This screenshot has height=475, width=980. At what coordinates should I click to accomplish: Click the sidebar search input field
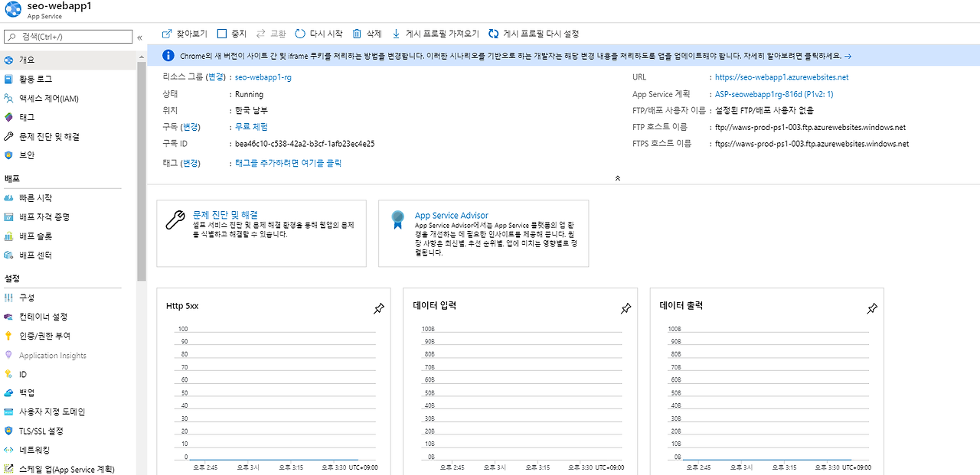tap(68, 37)
